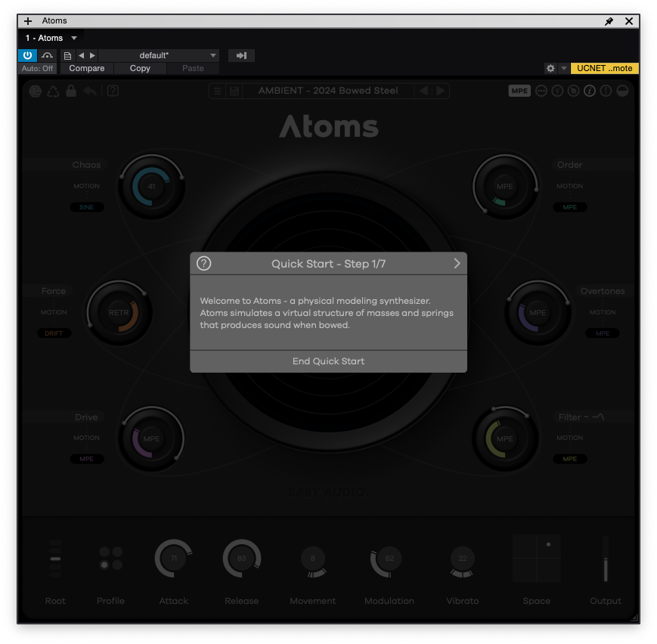Open Force motion DRIFT selector

click(54, 333)
